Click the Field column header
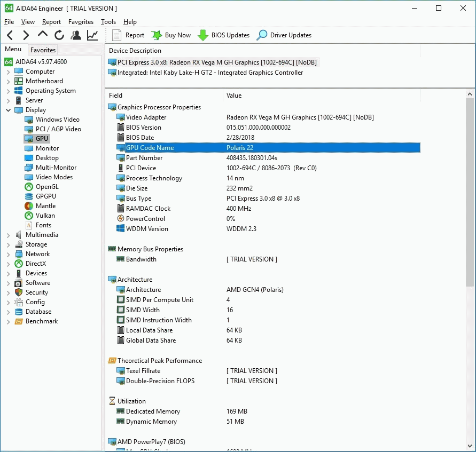This screenshot has width=476, height=452. (x=164, y=96)
